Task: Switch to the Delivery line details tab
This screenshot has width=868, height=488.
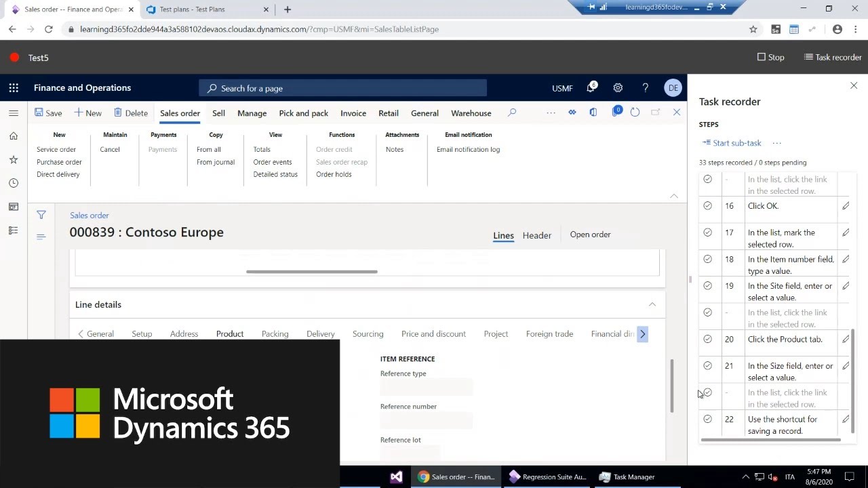Action: (x=320, y=334)
